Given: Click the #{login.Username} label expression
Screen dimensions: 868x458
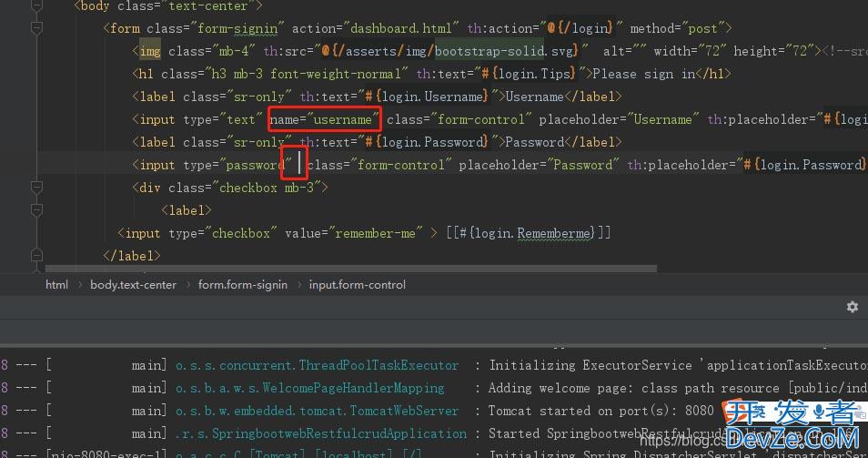Looking at the screenshot, I should pos(426,97).
